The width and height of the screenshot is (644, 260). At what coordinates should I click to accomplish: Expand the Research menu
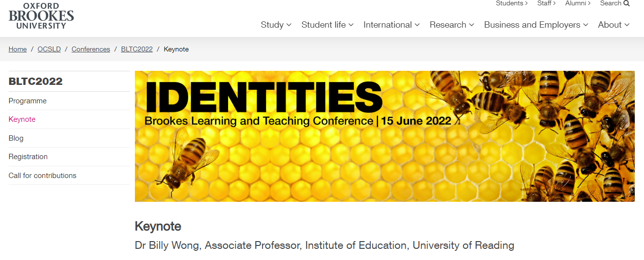tap(451, 25)
